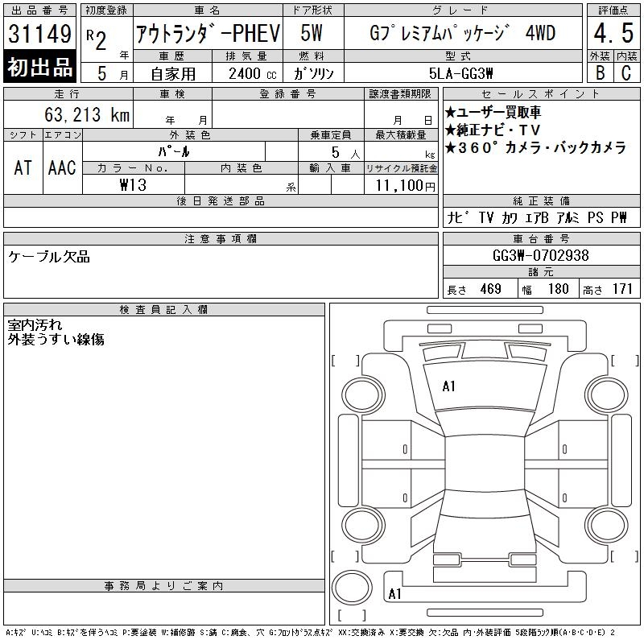This screenshot has width=644, height=644.
Task: Click the damage code legend at the bottom
Action: pos(311,633)
